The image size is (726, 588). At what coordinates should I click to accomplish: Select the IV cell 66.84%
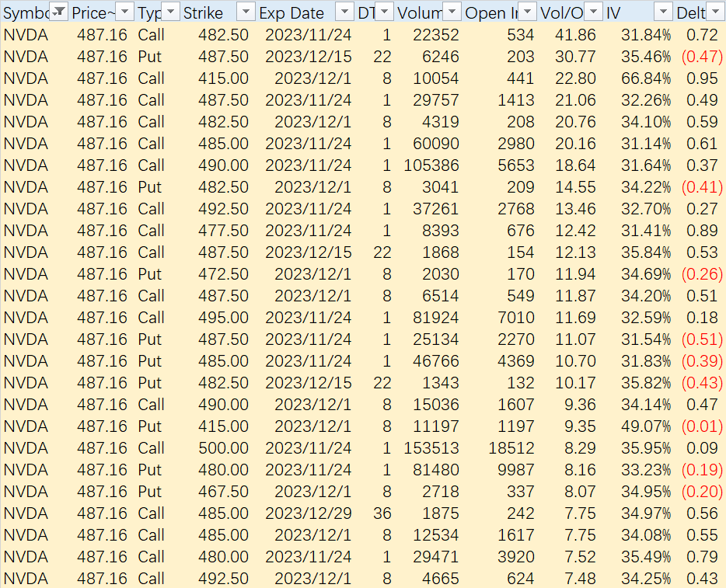(646, 78)
